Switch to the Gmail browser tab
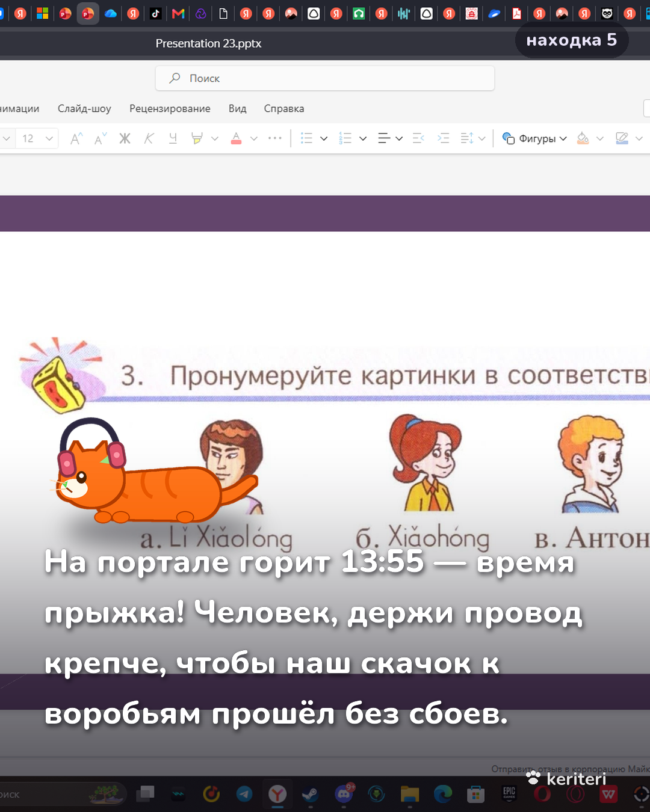The height and width of the screenshot is (812, 650). [x=178, y=13]
